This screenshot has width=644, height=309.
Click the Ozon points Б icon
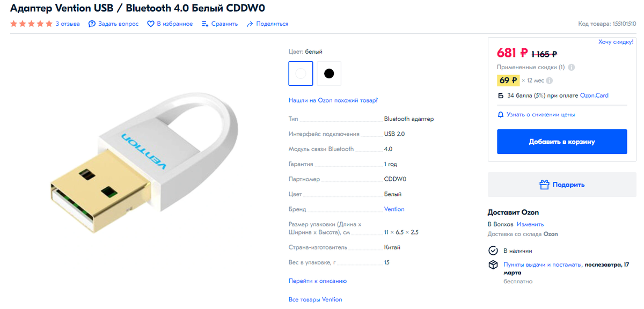click(x=501, y=95)
